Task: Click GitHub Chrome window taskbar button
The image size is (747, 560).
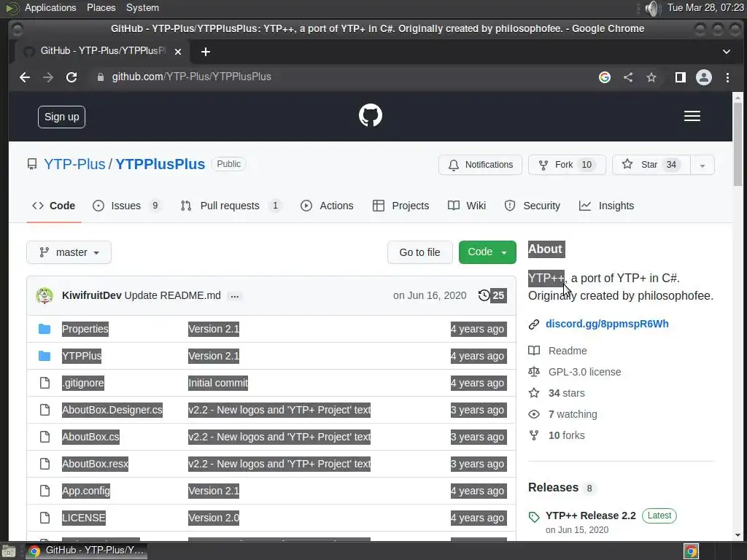Action: coord(86,551)
